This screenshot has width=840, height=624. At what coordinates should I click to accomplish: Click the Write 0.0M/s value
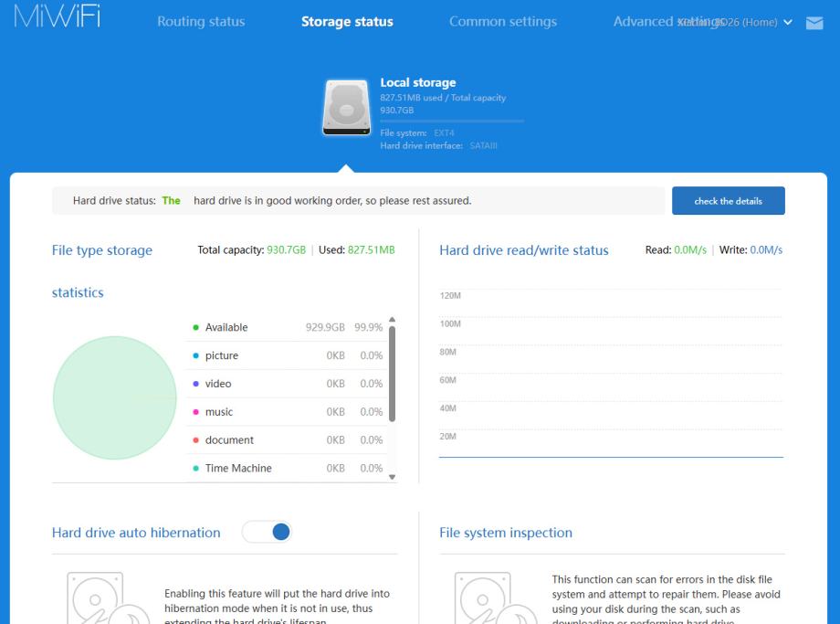pos(766,249)
